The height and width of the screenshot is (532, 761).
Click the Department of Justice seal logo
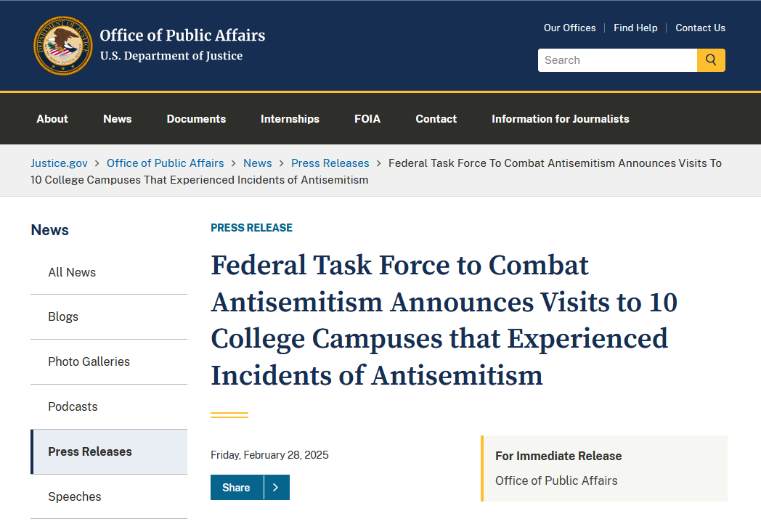pos(63,45)
